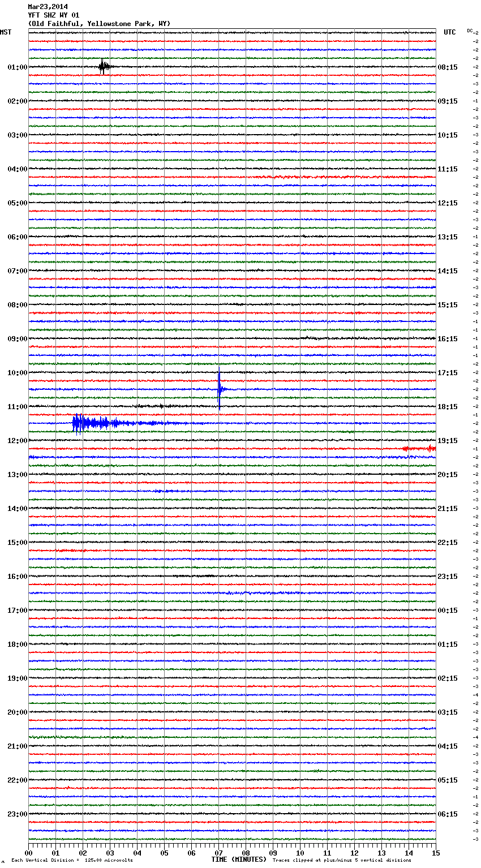Click the "17:15" UTC time label
This screenshot has width=481, height=868.
[448, 373]
